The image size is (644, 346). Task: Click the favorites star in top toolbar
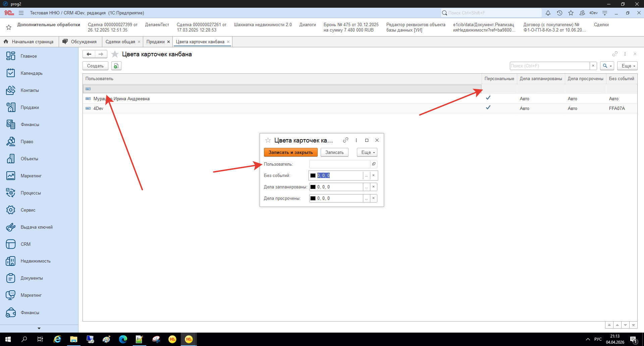[x=571, y=13]
